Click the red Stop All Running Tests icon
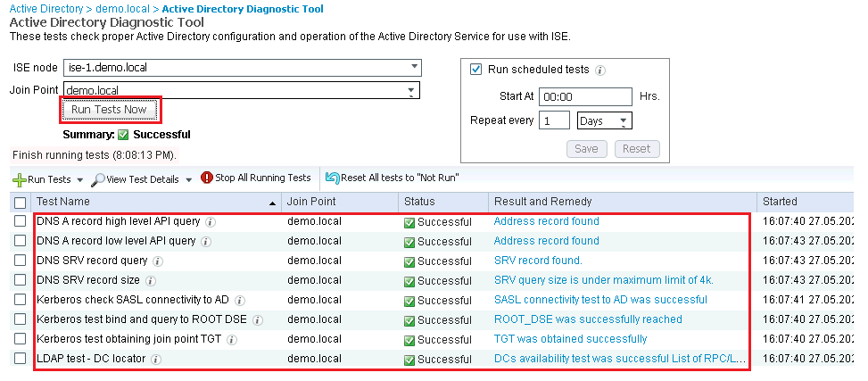This screenshot has width=868, height=381. pyautogui.click(x=207, y=178)
